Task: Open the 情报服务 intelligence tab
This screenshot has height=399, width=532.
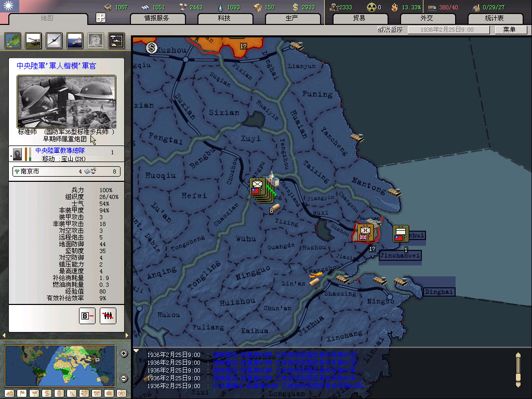Action: (x=157, y=18)
